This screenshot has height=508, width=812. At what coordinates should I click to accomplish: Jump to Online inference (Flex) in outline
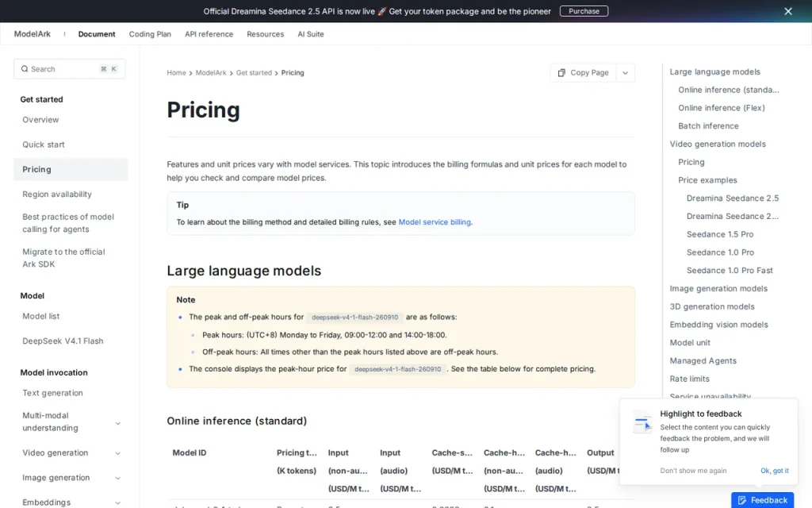pos(722,108)
